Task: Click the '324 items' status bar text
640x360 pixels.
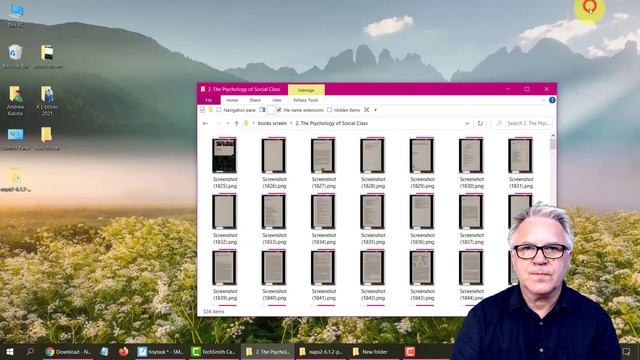Action: [213, 311]
